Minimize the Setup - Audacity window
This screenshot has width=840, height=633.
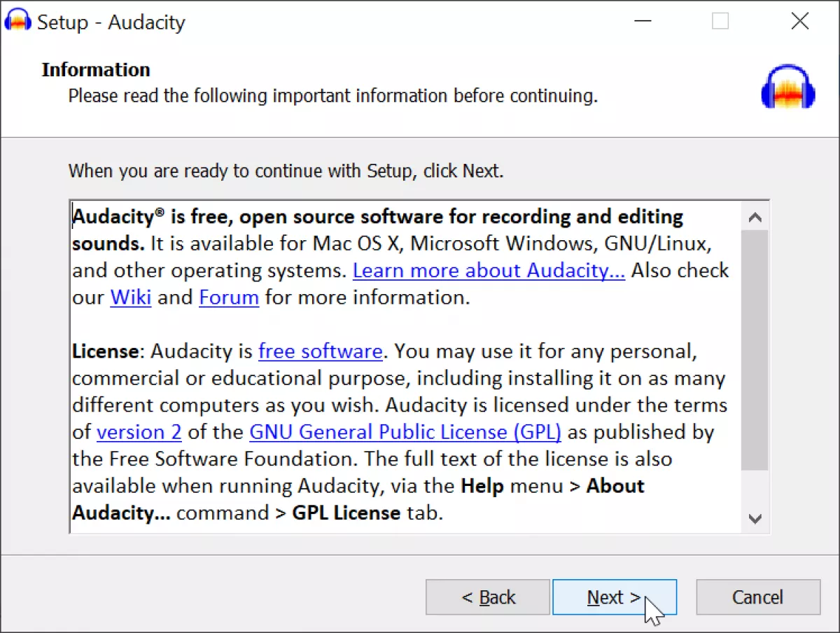pos(644,21)
